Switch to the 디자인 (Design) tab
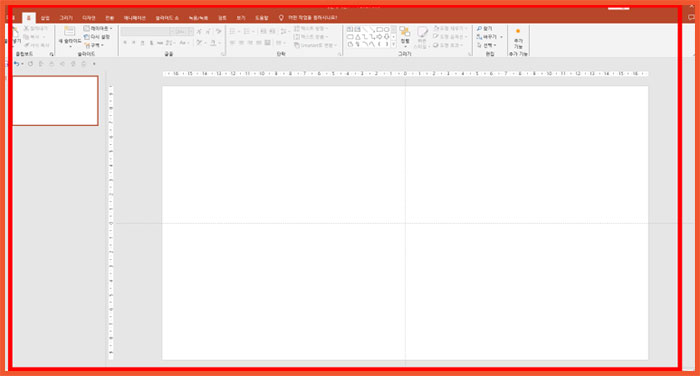This screenshot has width=700, height=376. [x=89, y=18]
